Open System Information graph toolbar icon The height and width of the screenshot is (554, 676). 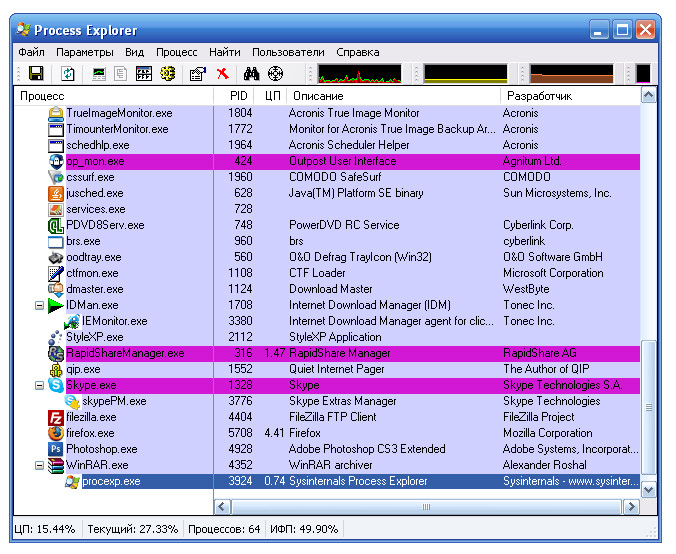99,74
